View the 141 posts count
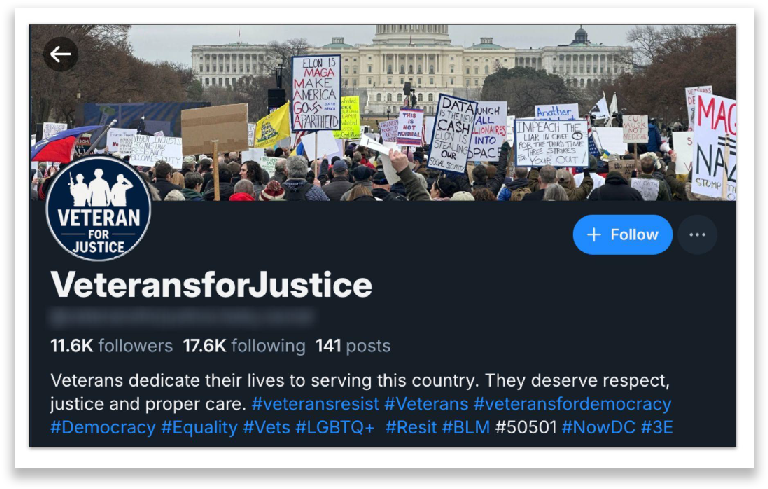 coord(353,346)
